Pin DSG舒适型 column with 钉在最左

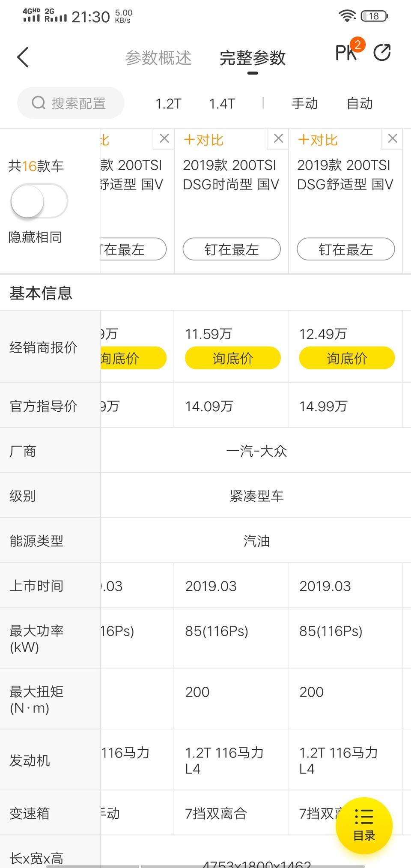pos(346,249)
